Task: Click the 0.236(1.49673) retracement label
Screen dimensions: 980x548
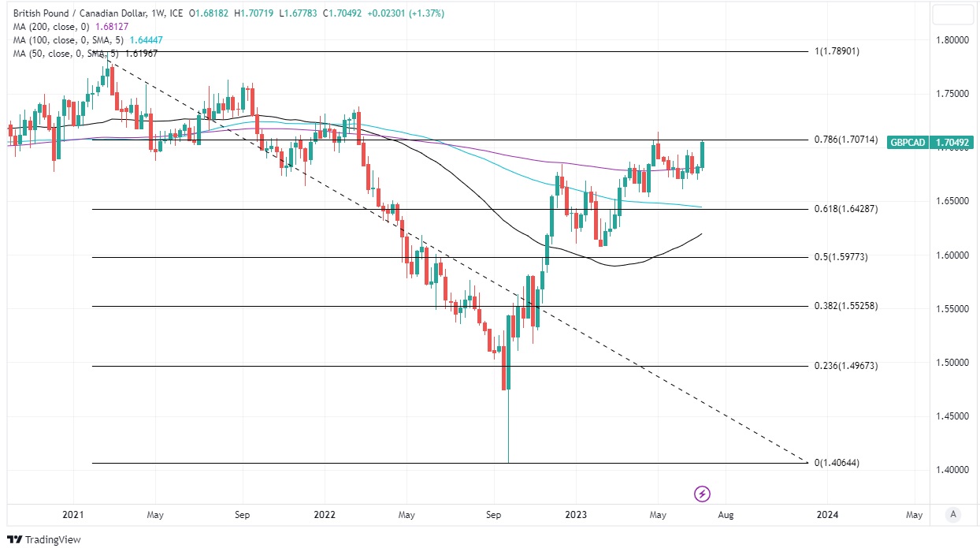Action: pos(846,366)
